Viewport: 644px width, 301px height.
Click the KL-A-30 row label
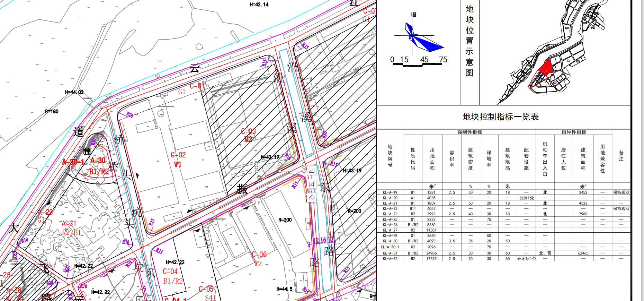point(390,241)
